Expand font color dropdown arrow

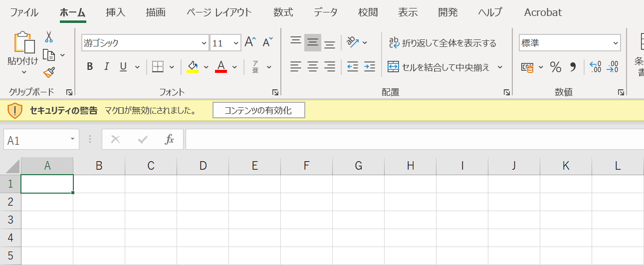234,67
